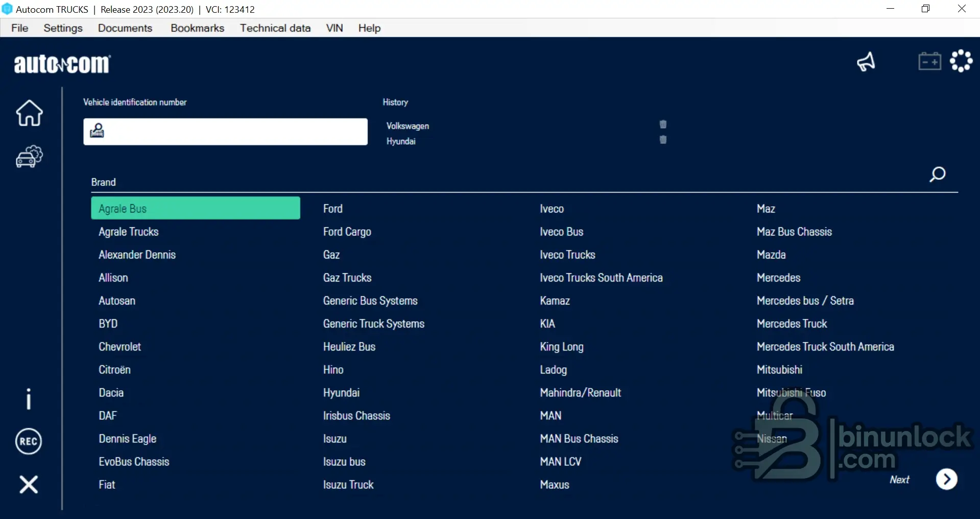Open the vehicle diagnostics car-gear icon
This screenshot has width=980, height=519.
29,157
